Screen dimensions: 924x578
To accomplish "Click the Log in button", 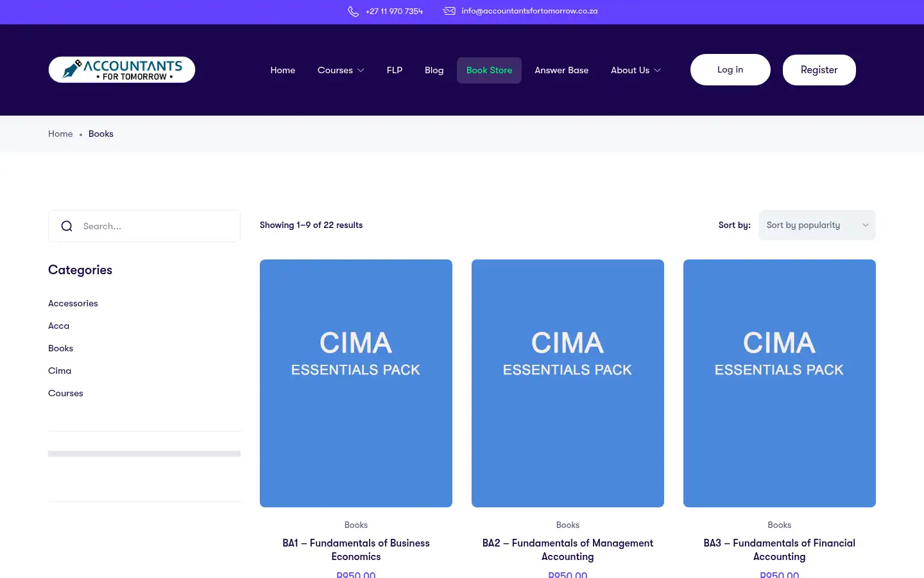I will [x=730, y=69].
